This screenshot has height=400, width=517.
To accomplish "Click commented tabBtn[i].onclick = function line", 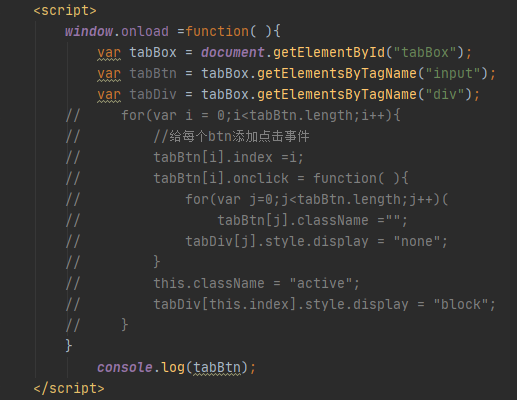I will (x=281, y=178).
